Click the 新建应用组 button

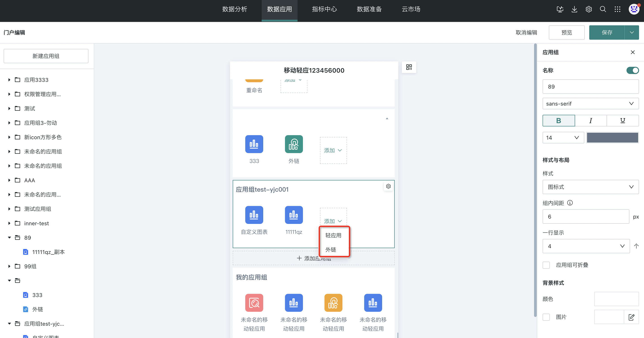tap(46, 56)
